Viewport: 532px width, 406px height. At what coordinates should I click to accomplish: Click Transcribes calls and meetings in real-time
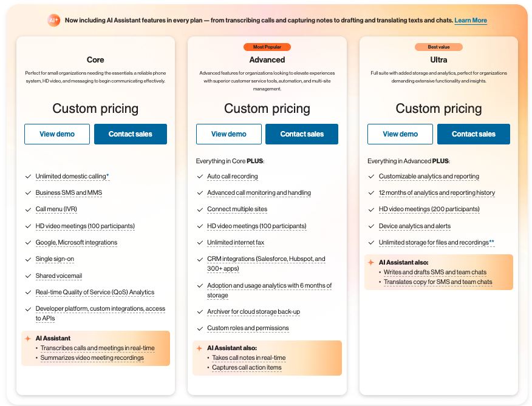[97, 348]
